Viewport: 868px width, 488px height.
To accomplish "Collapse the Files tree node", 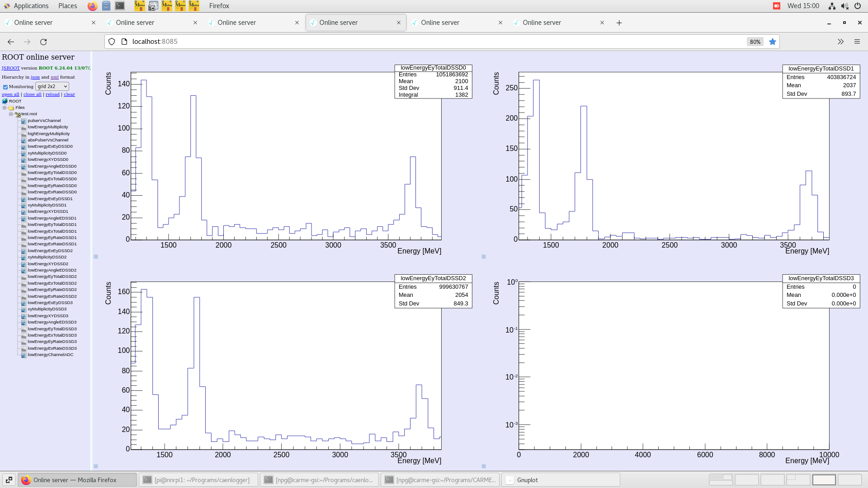I will click(5, 108).
